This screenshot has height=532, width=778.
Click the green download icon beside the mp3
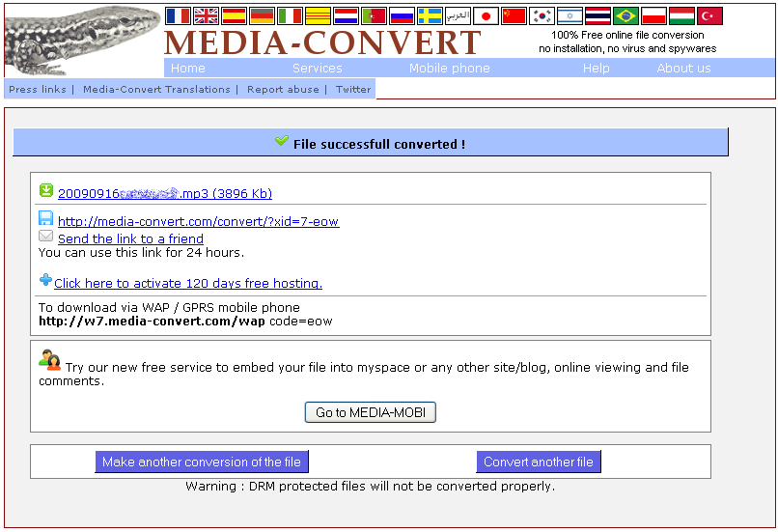(x=46, y=190)
